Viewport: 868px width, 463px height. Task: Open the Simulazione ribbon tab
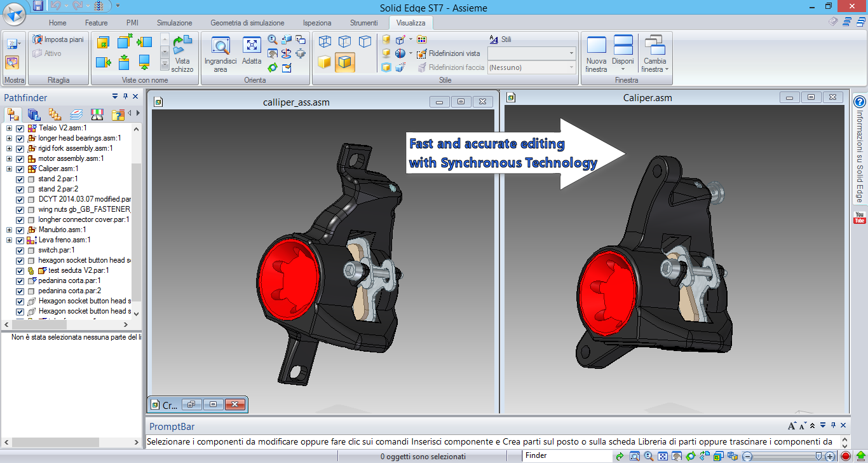click(x=175, y=23)
